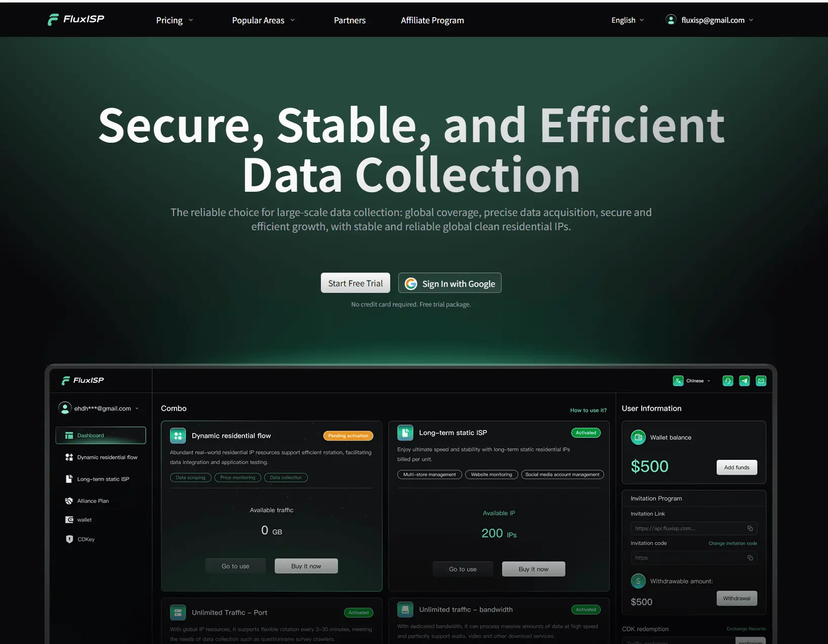
Task: Click the Alliance Plan handshake icon
Action: (x=69, y=501)
